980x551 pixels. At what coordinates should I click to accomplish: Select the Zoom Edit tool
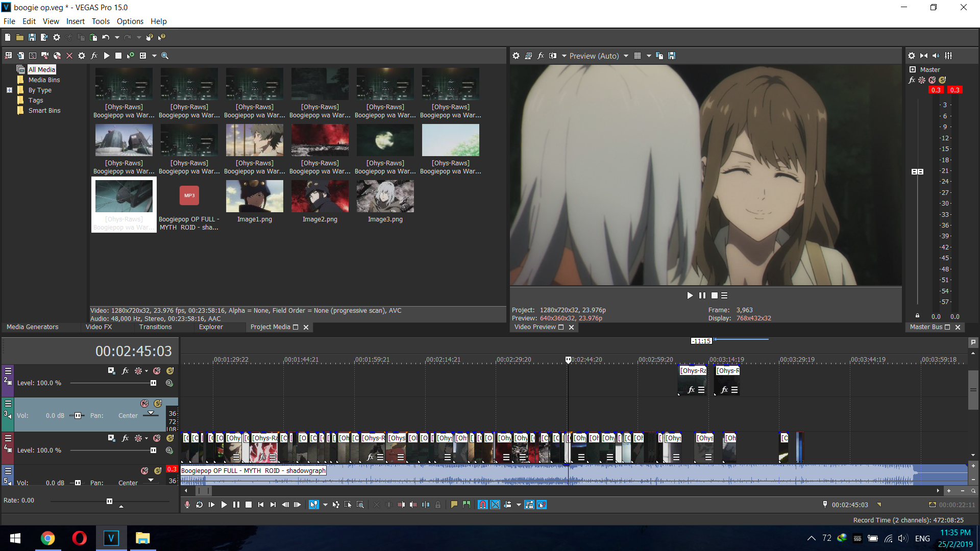click(360, 505)
